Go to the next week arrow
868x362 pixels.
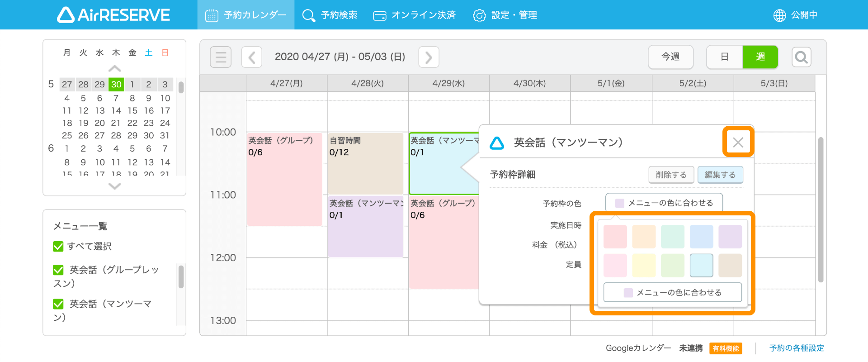pyautogui.click(x=429, y=57)
